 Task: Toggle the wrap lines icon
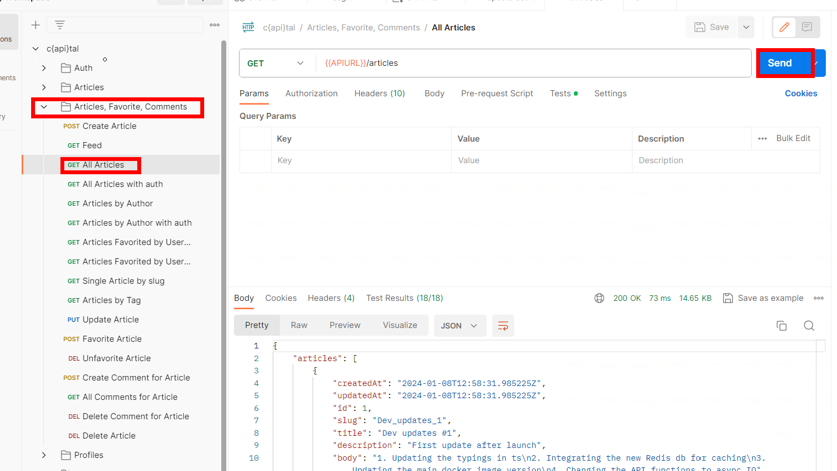click(x=503, y=326)
